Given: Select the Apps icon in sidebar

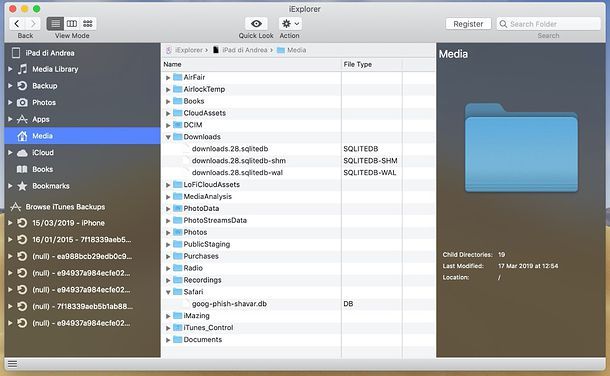Looking at the screenshot, I should pos(23,119).
